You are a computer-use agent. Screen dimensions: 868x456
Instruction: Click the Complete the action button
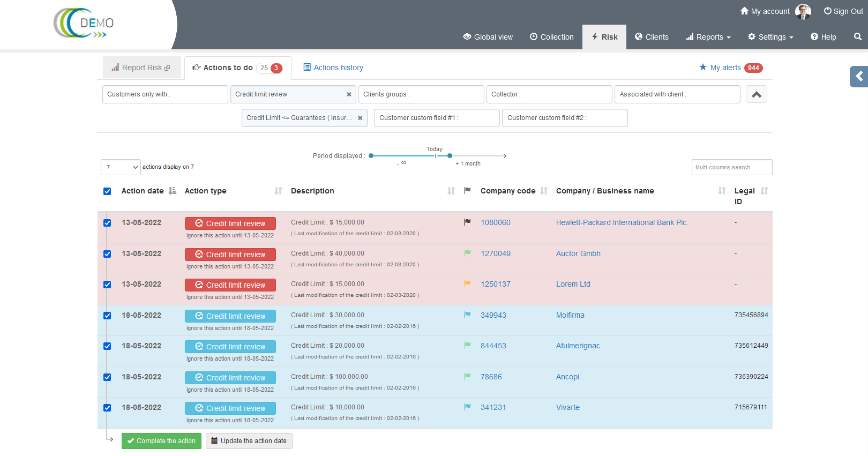coord(161,441)
